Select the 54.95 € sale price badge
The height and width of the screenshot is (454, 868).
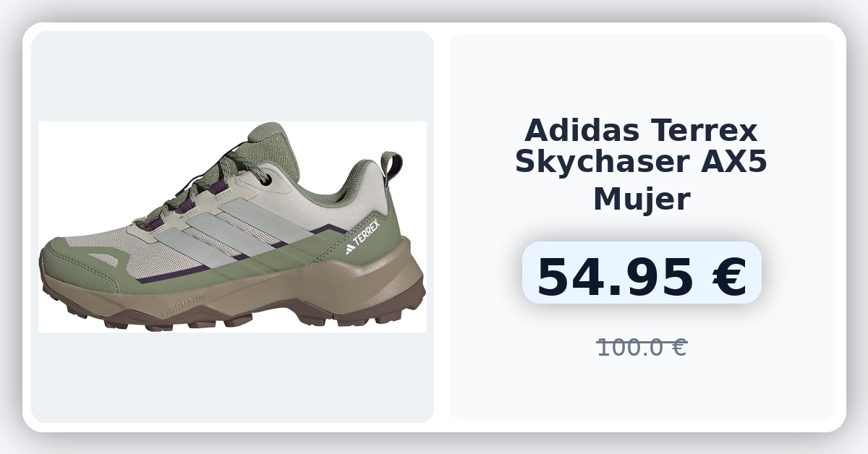tap(642, 278)
